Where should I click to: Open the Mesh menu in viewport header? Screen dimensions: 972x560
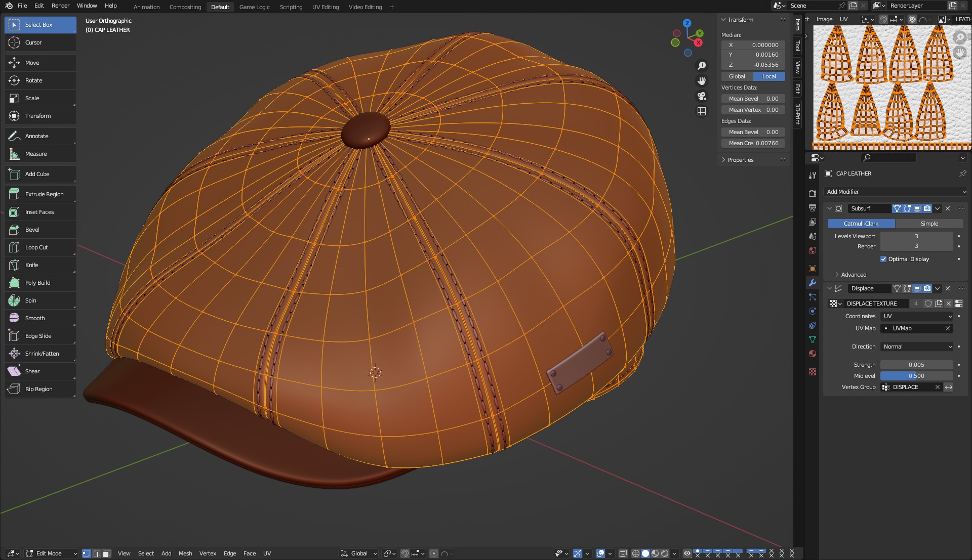(x=185, y=553)
